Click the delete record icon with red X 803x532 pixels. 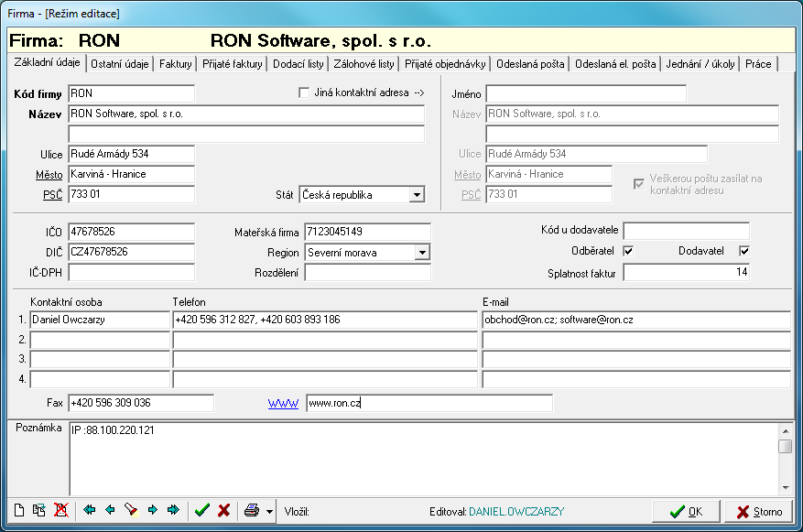(61, 511)
